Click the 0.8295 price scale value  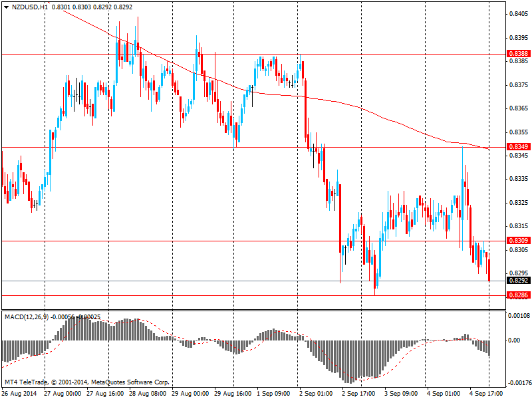[x=519, y=273]
